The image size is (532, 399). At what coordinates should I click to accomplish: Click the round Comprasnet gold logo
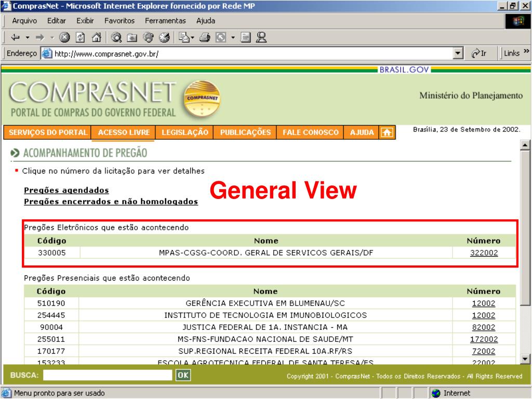(x=202, y=98)
